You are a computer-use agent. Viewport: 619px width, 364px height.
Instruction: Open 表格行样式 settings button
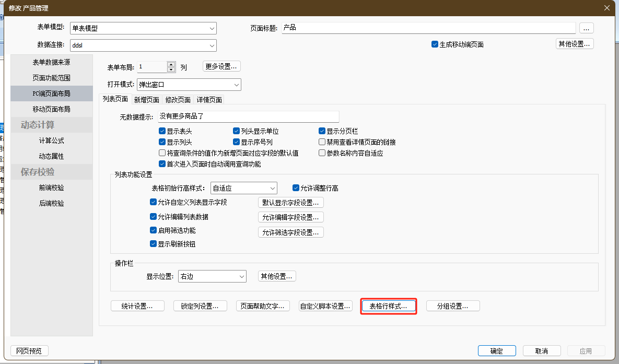[x=388, y=306]
